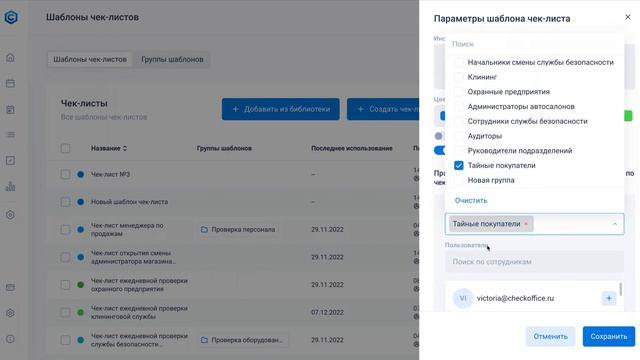Open the settings gear icon in sidebar

[x=11, y=313]
